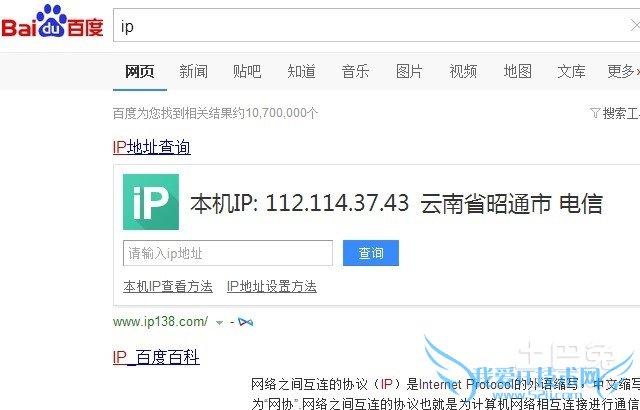This screenshot has height=410, width=640.
Task: Open the 贴吧 tab
Action: coord(247,71)
